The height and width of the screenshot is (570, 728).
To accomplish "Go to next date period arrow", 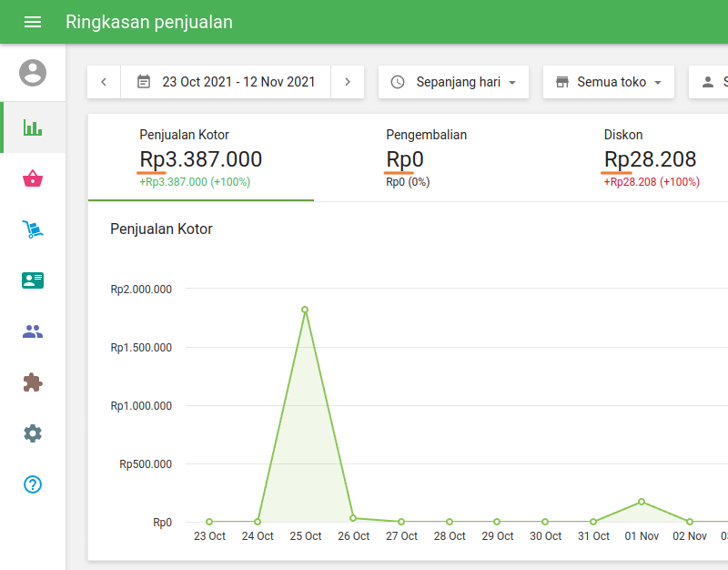I will pyautogui.click(x=348, y=82).
